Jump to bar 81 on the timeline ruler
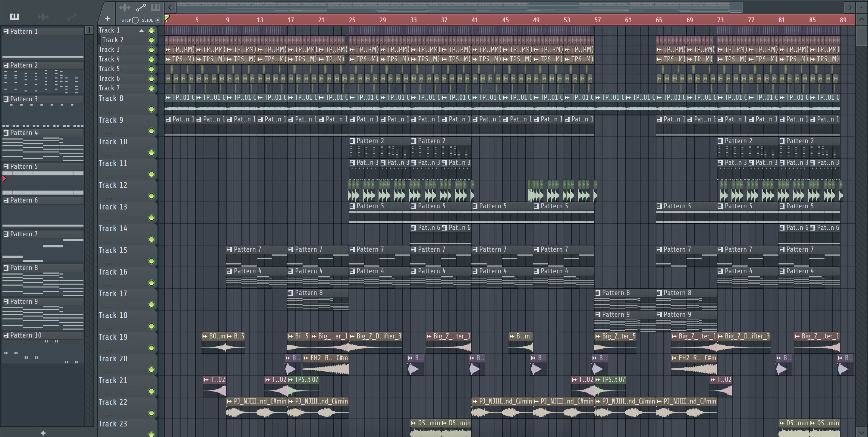Screen dimensions: 868x437 coord(782,20)
